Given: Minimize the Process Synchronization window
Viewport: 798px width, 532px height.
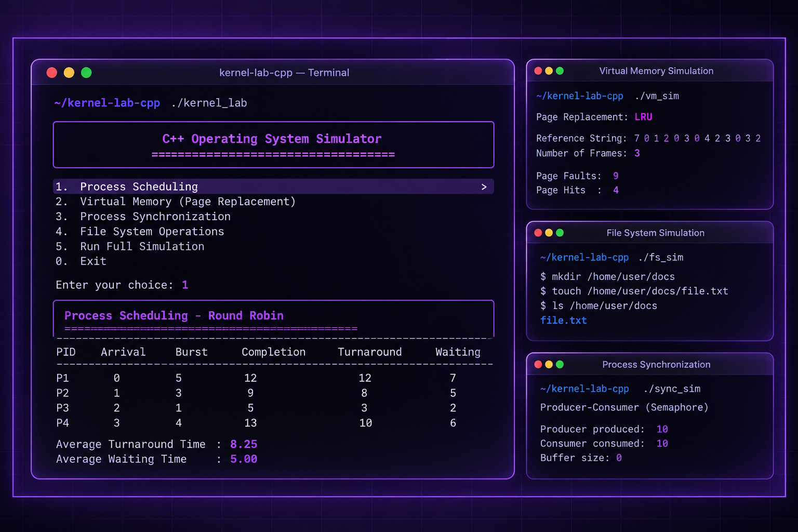Looking at the screenshot, I should [549, 365].
